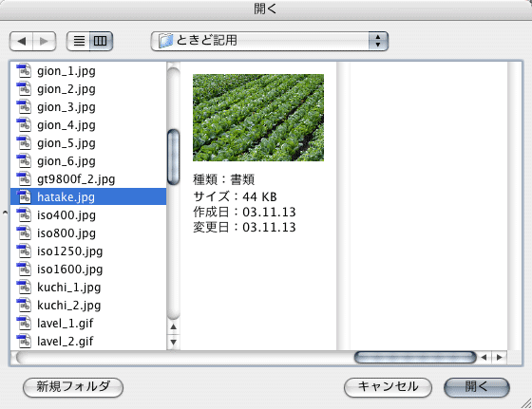Switch to list view mode
This screenshot has height=409, width=532.
[78, 42]
